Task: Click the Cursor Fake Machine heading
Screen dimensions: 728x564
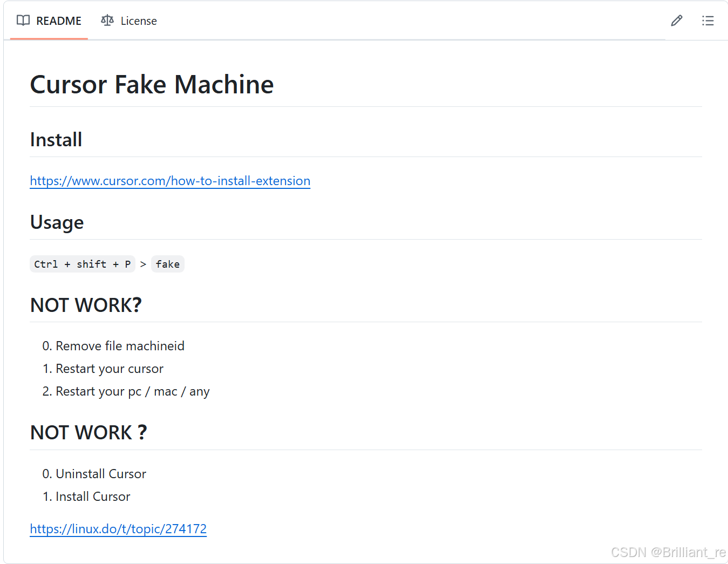Action: tap(152, 85)
